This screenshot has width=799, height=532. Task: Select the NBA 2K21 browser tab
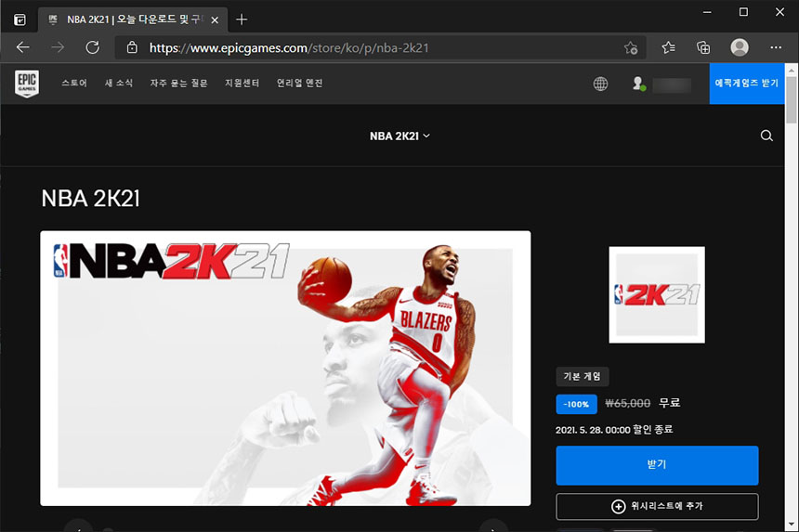tap(133, 19)
